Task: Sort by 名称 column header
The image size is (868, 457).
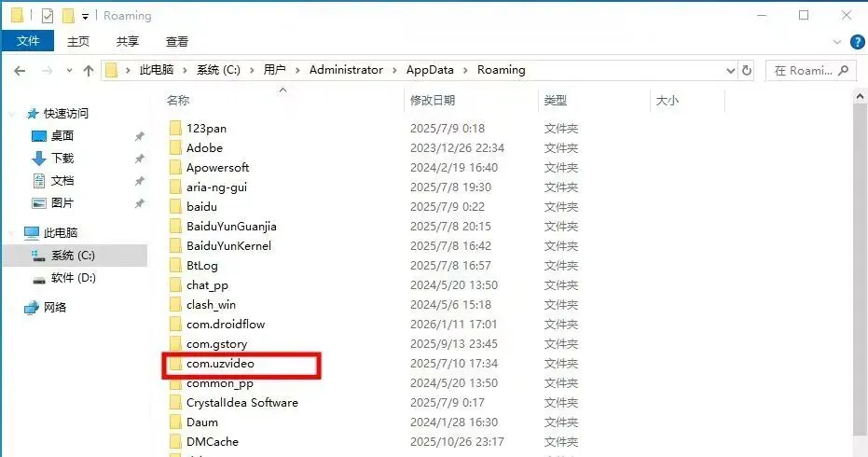Action: (x=178, y=101)
